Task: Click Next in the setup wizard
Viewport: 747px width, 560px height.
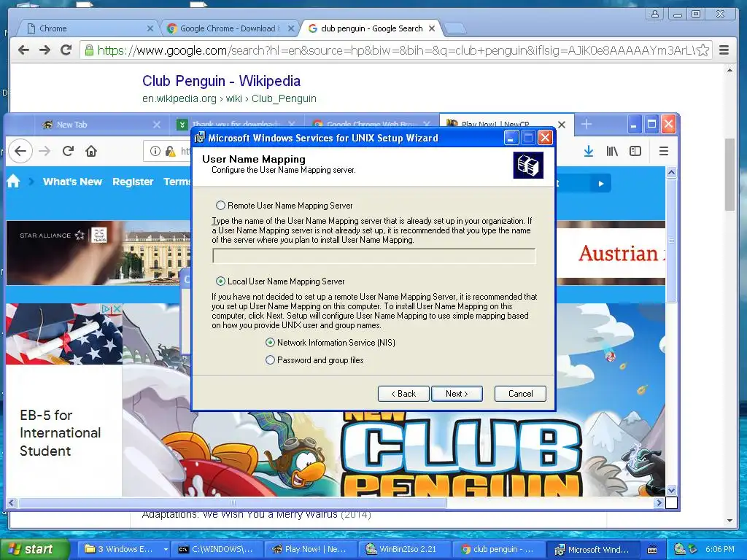Action: 457,394
